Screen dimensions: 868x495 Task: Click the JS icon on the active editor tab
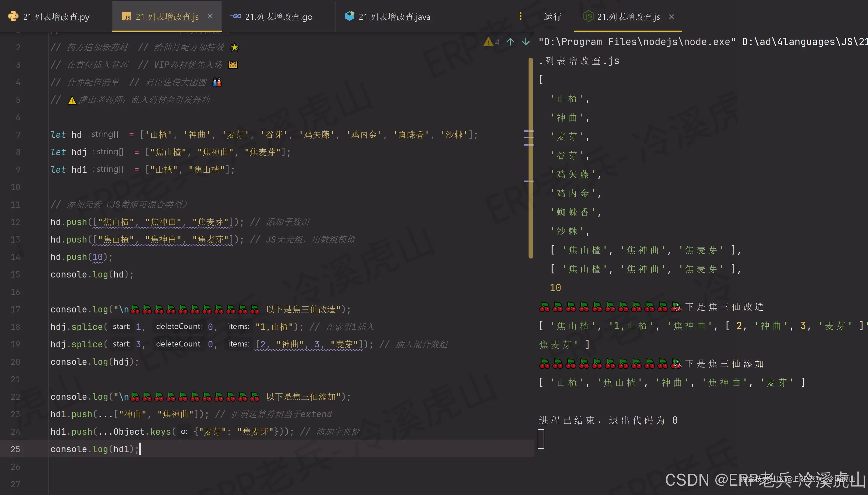[x=127, y=16]
